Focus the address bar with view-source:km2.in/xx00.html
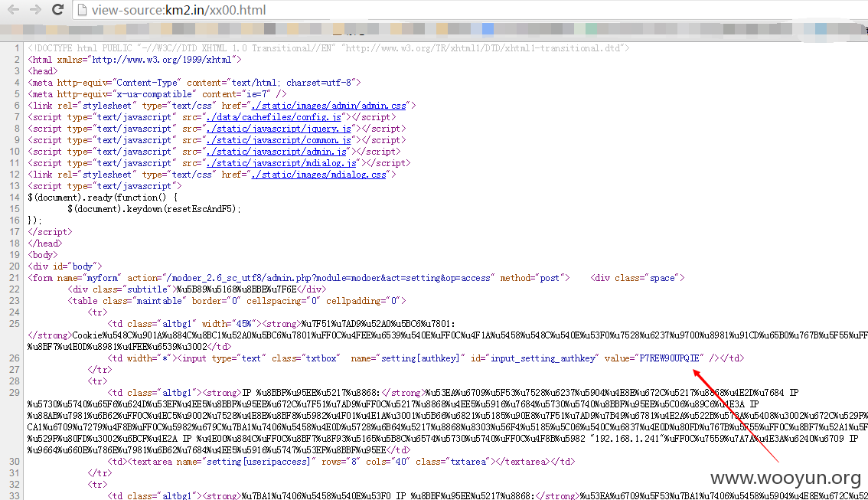The width and height of the screenshot is (868, 500). (469, 10)
